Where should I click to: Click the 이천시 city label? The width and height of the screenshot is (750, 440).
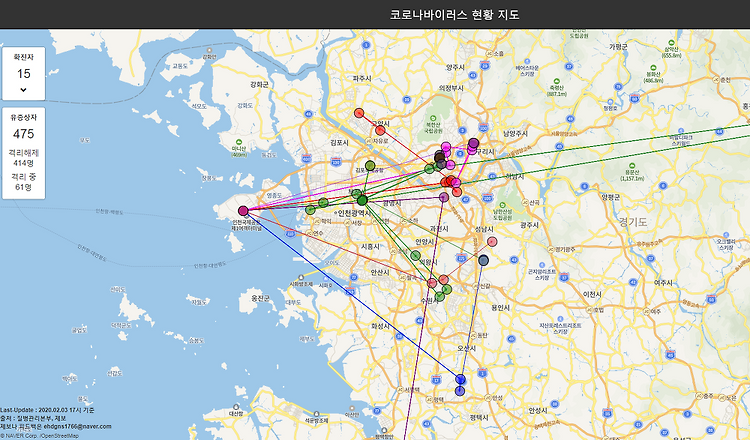tap(592, 295)
